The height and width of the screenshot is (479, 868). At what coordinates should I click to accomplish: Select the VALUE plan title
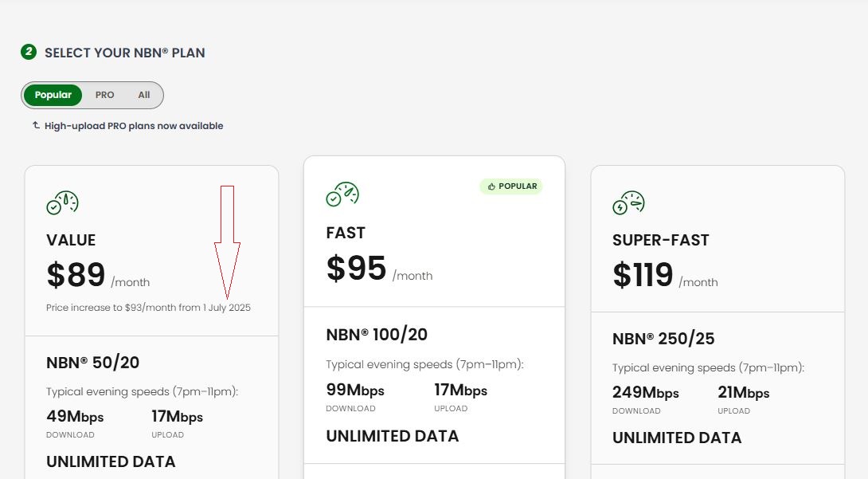click(71, 241)
